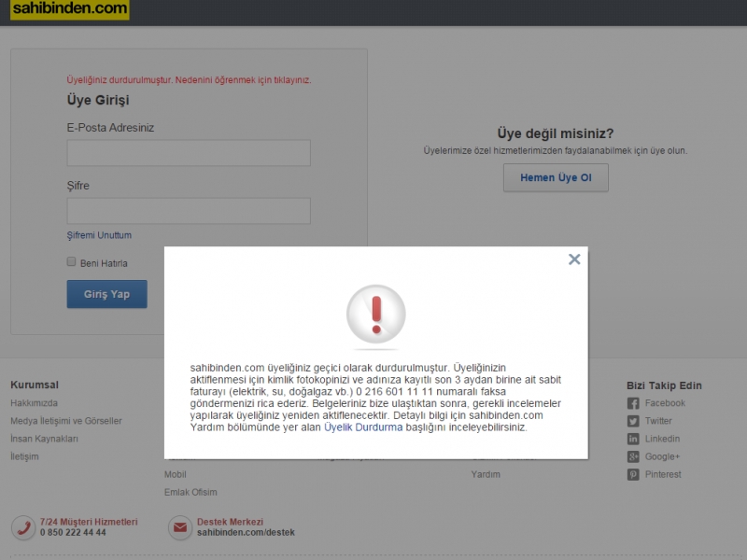This screenshot has height=560, width=747.
Task: Click the E-Posta Adresiniz input field
Action: [x=189, y=153]
